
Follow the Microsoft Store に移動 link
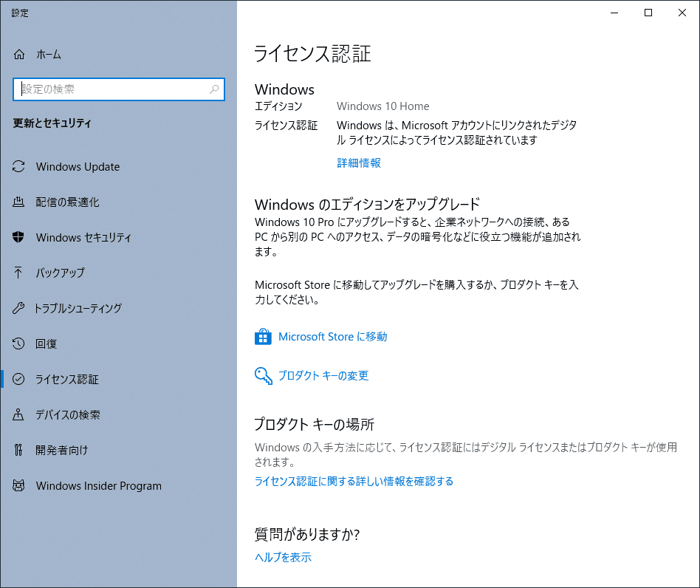tap(332, 337)
